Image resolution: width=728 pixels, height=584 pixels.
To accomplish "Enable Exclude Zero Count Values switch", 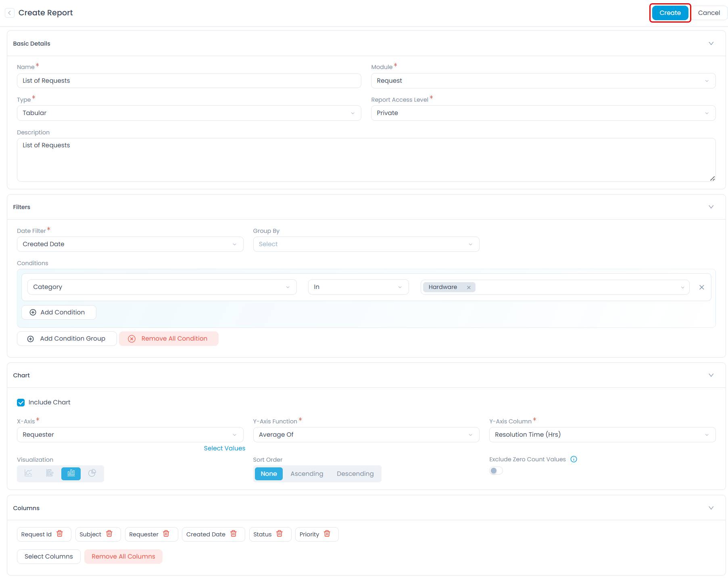I will point(496,471).
